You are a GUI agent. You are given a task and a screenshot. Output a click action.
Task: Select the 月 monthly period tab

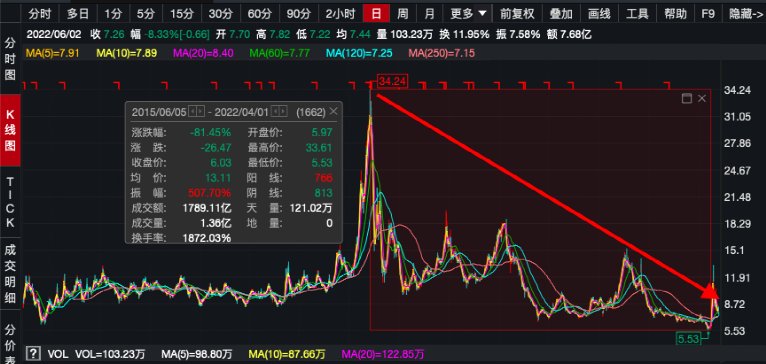click(429, 13)
